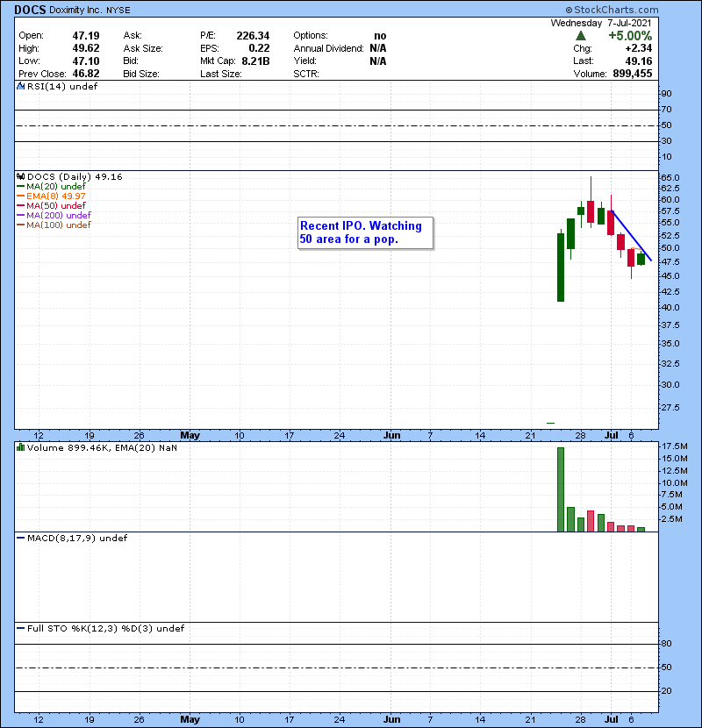Click the stochastic 80 axis label
The width and height of the screenshot is (702, 728).
[666, 644]
